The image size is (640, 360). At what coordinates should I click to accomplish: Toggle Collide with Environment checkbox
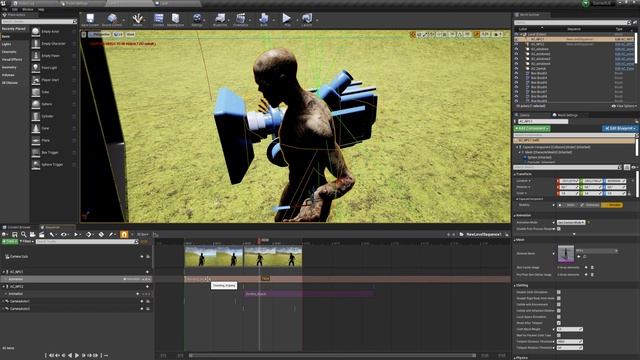click(x=559, y=304)
